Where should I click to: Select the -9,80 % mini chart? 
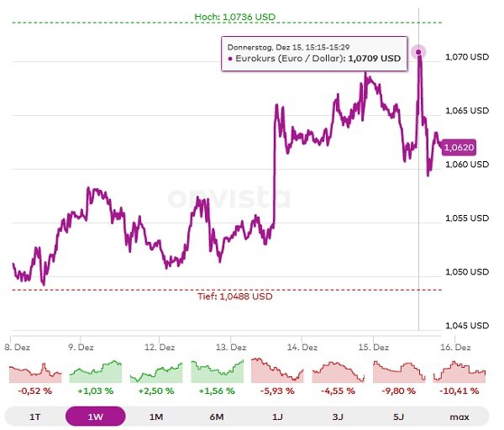pos(399,372)
